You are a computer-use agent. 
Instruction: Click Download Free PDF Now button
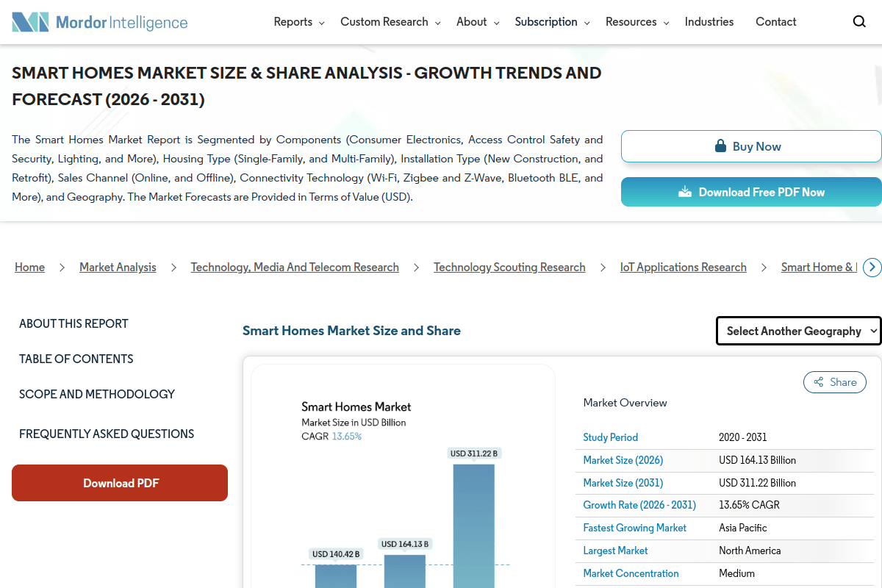tap(751, 192)
